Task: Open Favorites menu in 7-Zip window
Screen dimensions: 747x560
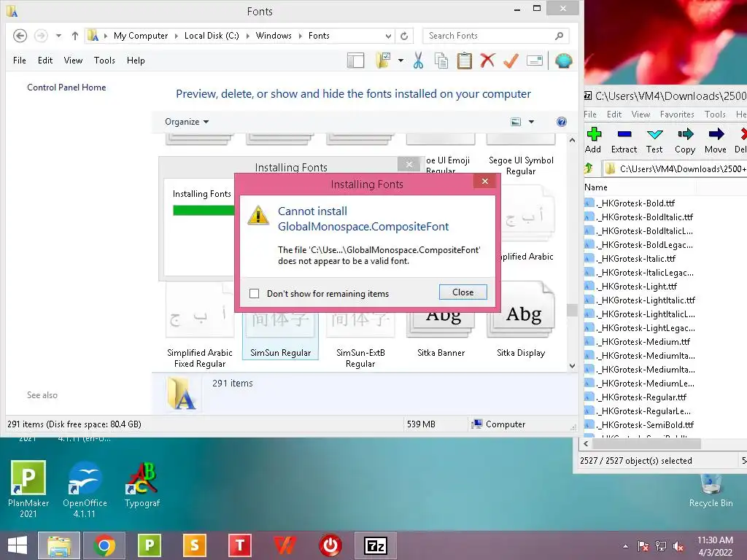Action: coord(676,114)
